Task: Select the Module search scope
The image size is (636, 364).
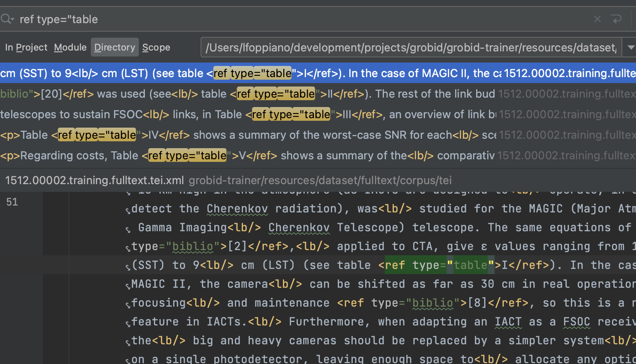Action: [70, 47]
